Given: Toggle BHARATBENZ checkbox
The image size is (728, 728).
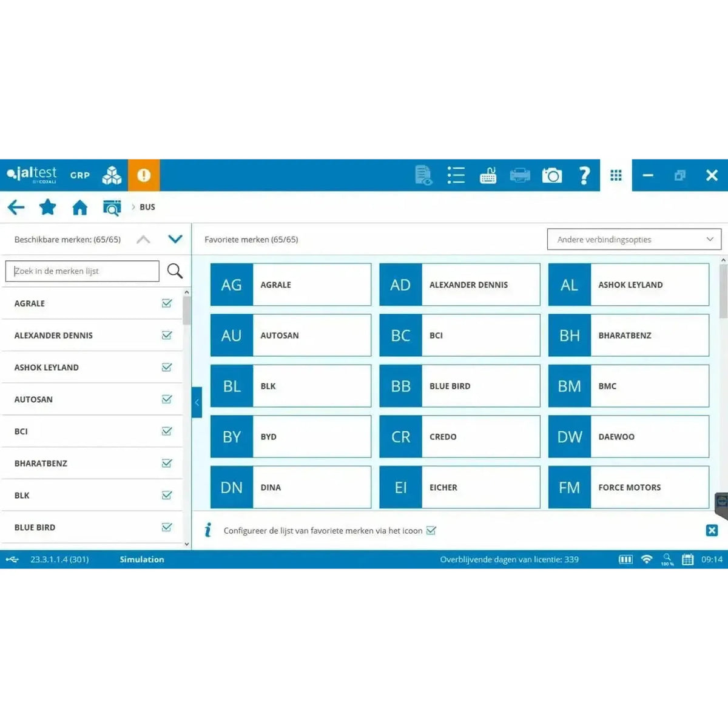Looking at the screenshot, I should (167, 463).
